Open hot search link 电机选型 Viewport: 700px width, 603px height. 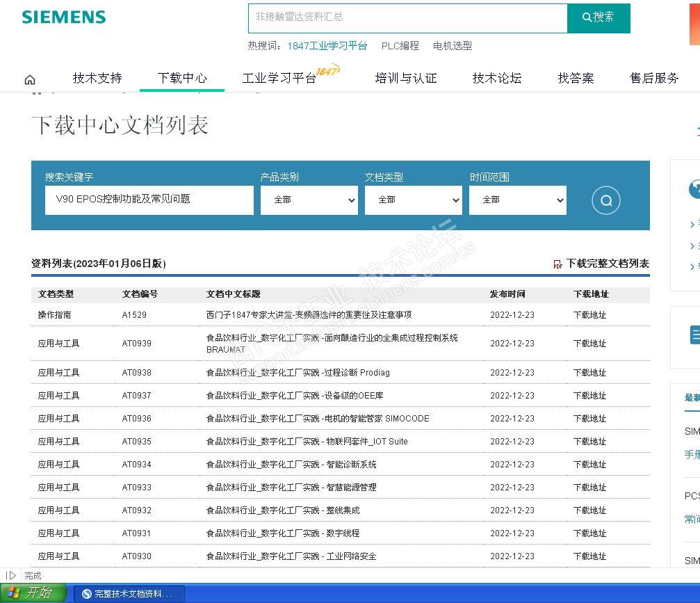(x=453, y=46)
